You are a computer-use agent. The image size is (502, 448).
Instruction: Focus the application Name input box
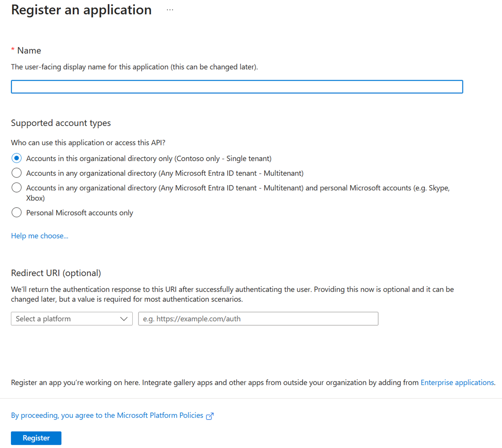click(x=237, y=87)
